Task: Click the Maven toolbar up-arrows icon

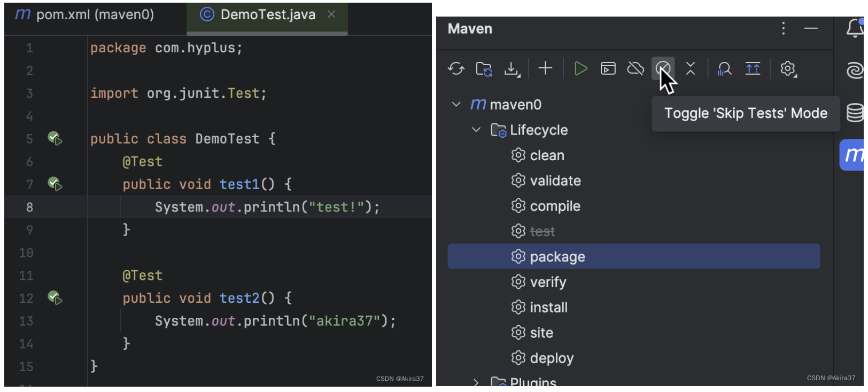Action: point(753,68)
